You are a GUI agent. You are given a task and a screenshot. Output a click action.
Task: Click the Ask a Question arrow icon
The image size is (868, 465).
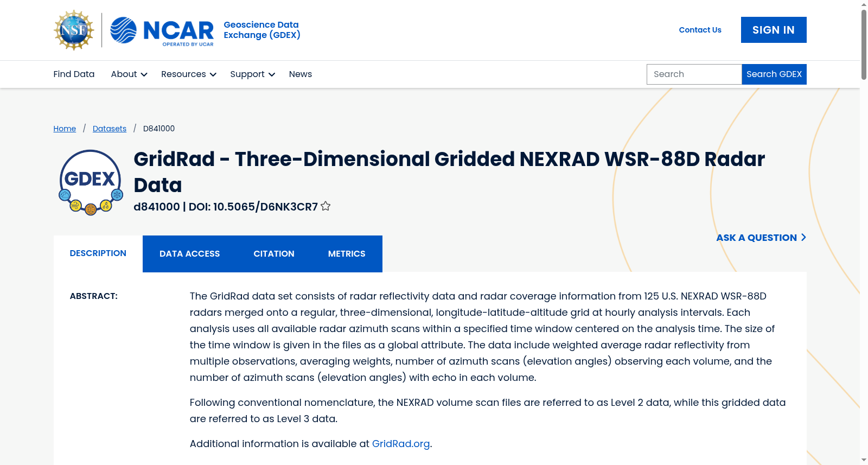pos(803,238)
